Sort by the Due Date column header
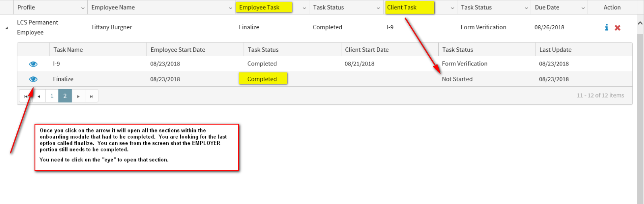 coord(547,7)
